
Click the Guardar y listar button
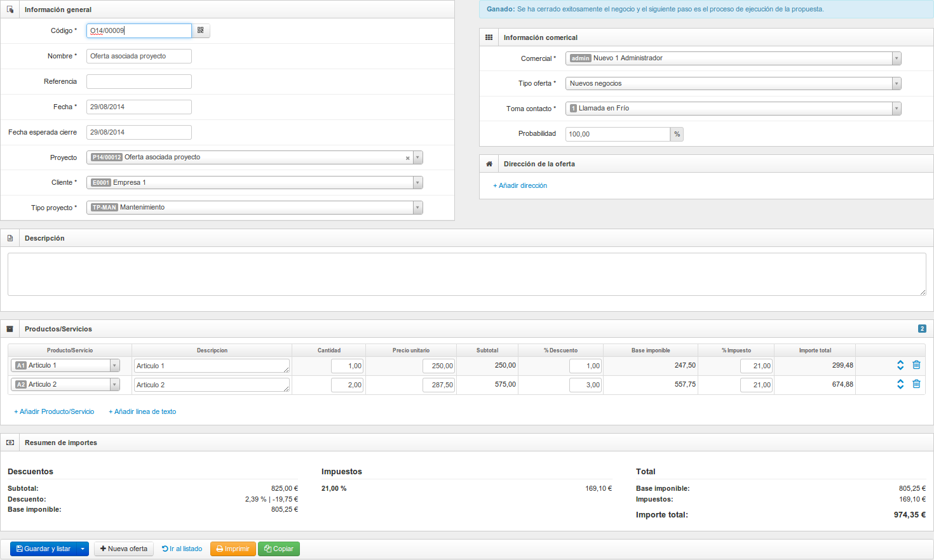coord(43,549)
